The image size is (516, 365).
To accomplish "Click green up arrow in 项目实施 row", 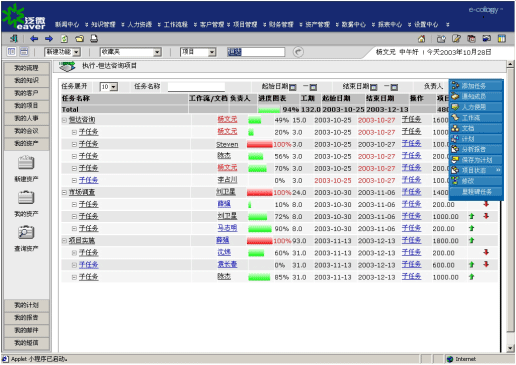I will (471, 240).
